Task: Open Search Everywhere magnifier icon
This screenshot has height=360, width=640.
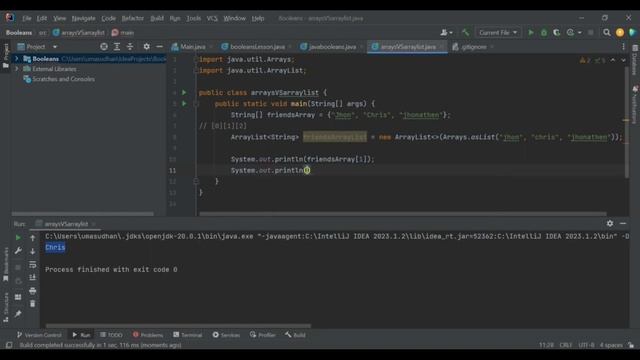Action: [607, 32]
